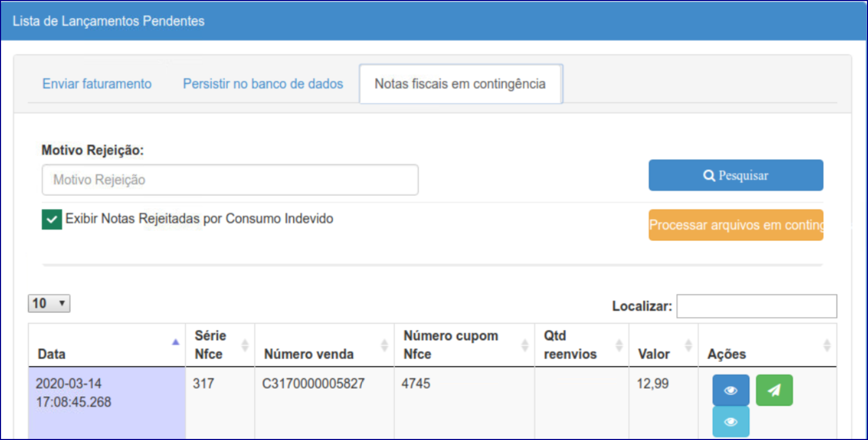Sort by Valor column

(x=663, y=345)
